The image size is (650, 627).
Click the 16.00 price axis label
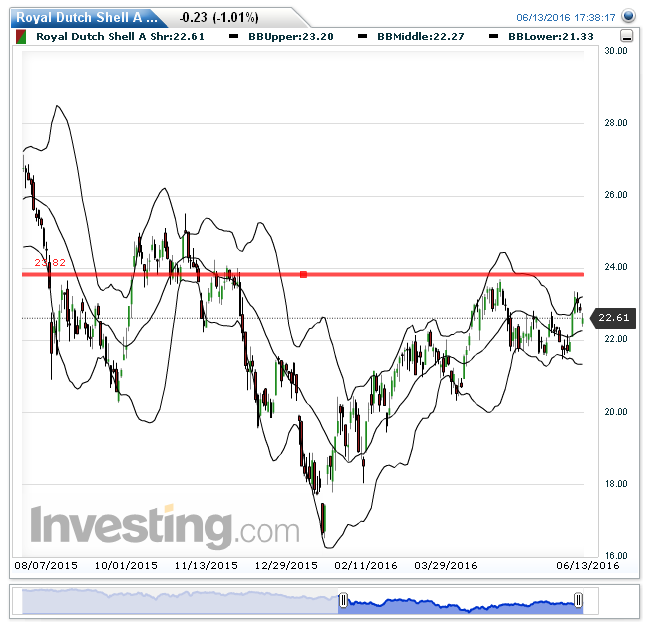point(616,556)
